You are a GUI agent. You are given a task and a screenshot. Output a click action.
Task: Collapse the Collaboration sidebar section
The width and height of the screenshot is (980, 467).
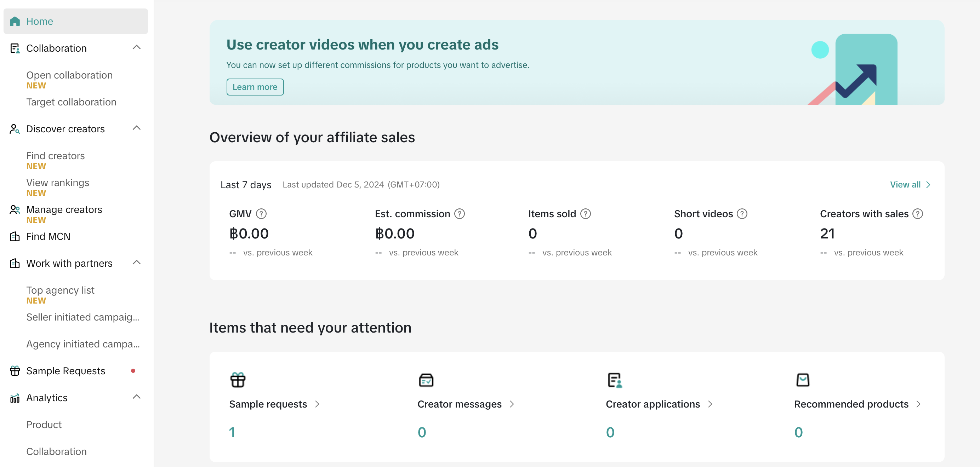click(137, 47)
